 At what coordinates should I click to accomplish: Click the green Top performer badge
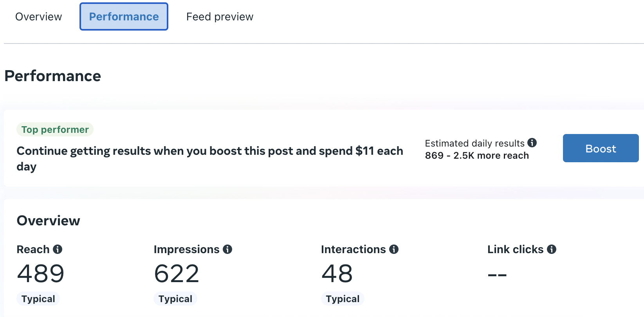click(x=55, y=129)
